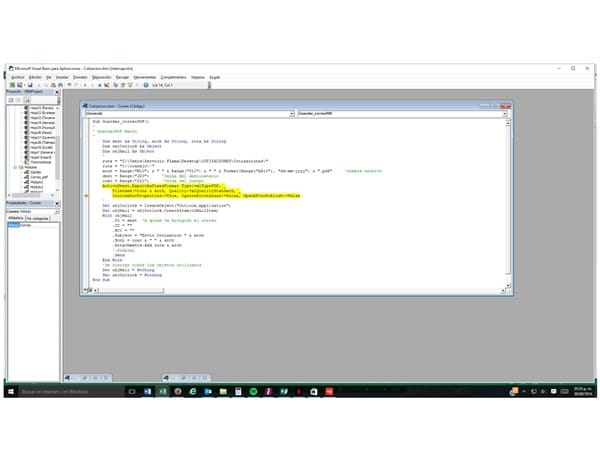Open the Complementos menu
Screen dimensions: 600x464
[173, 77]
